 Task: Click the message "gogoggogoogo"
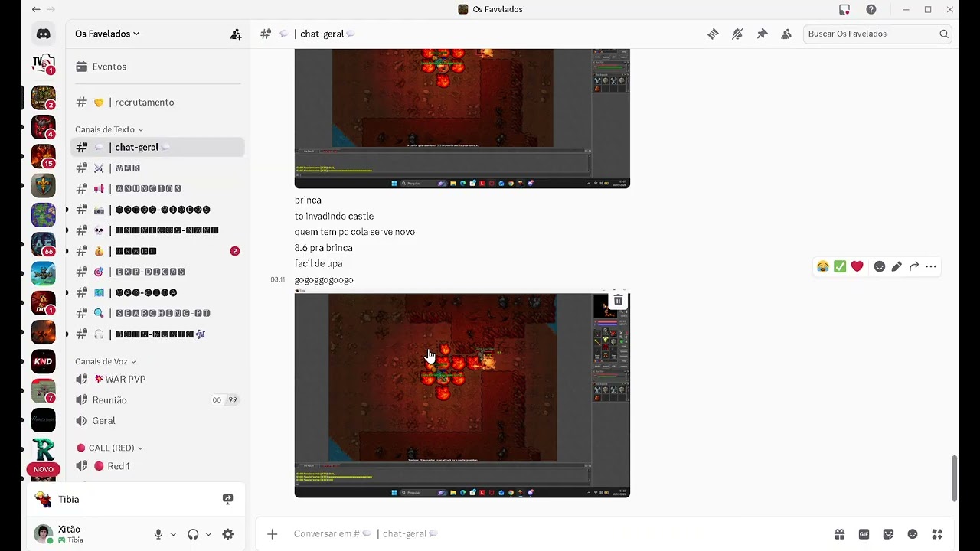[324, 279]
